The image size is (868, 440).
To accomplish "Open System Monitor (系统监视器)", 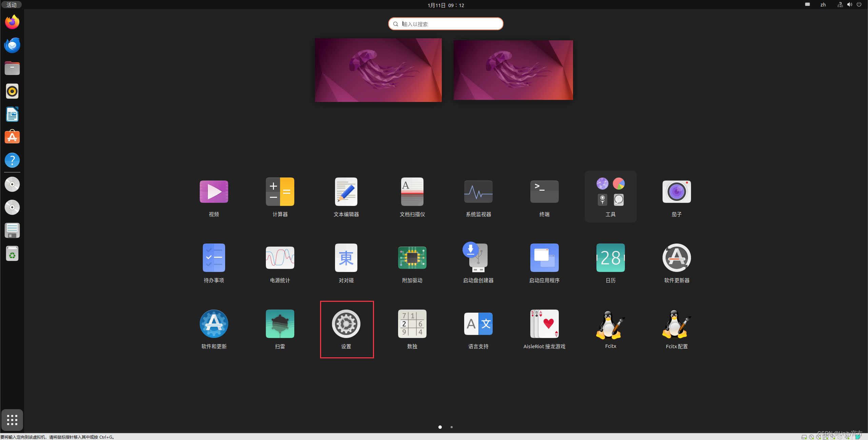I will (x=478, y=192).
